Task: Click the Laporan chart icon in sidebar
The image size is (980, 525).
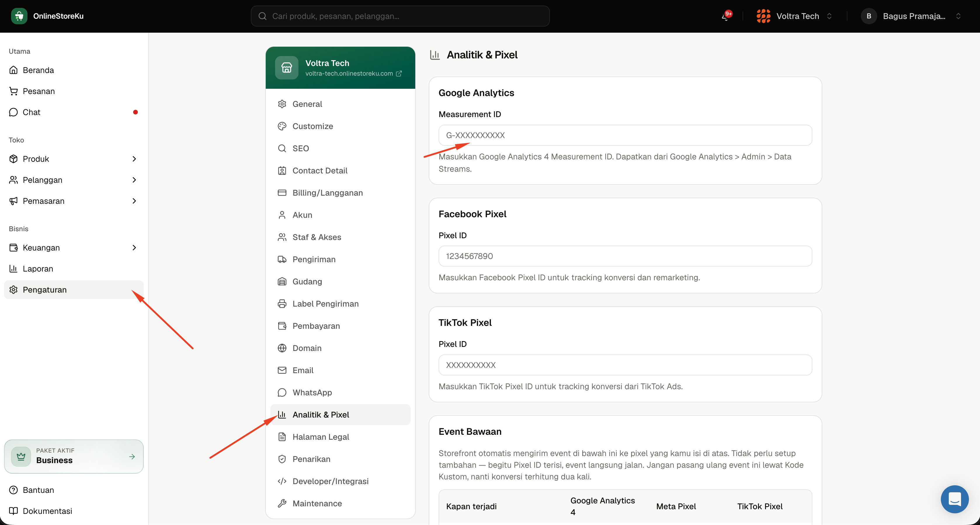Action: [13, 269]
